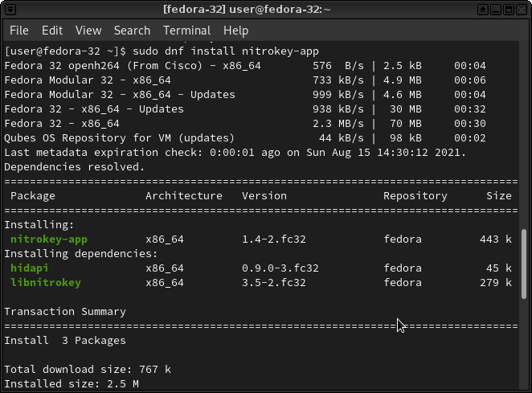Click 'Fedora 32 openh264 (From Cisco)' line
Image resolution: width=532 pixels, height=393 pixels.
coord(245,66)
